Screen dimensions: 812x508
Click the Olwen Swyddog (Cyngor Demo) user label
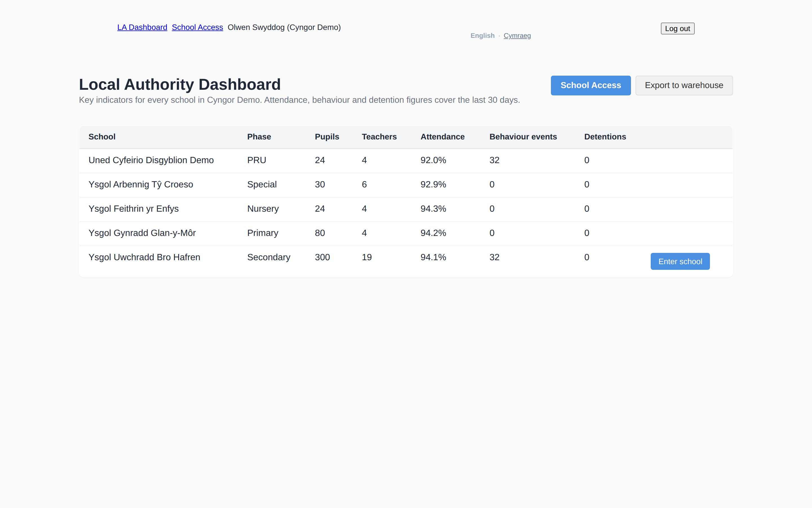pyautogui.click(x=284, y=27)
